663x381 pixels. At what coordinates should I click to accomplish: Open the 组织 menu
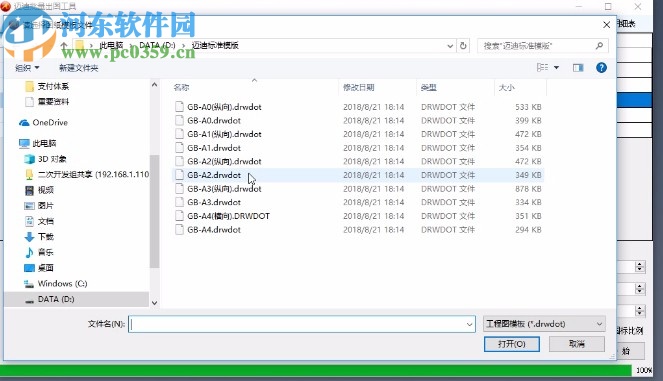pyautogui.click(x=27, y=68)
